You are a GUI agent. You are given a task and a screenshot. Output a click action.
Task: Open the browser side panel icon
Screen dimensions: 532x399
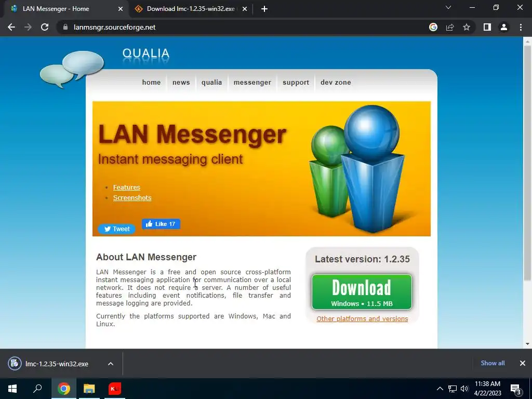(x=487, y=27)
